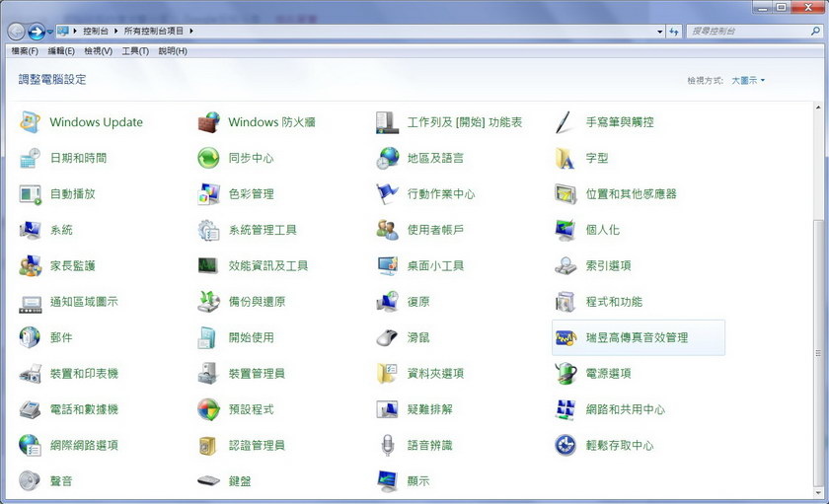Viewport: 829px width, 504px height.
Task: Click the 通知區域圖示 label text
Action: click(x=84, y=302)
